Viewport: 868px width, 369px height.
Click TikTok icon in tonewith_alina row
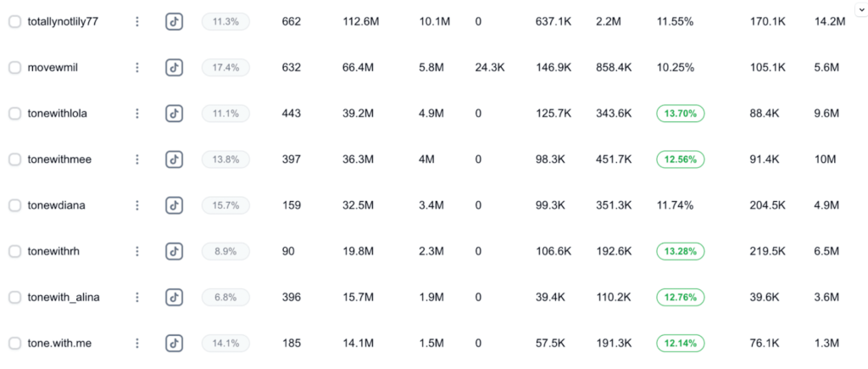click(x=174, y=297)
